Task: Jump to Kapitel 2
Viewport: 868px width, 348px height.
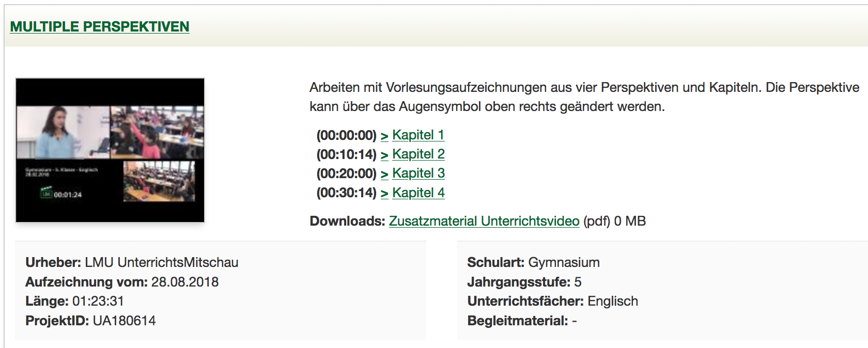Action: point(419,154)
